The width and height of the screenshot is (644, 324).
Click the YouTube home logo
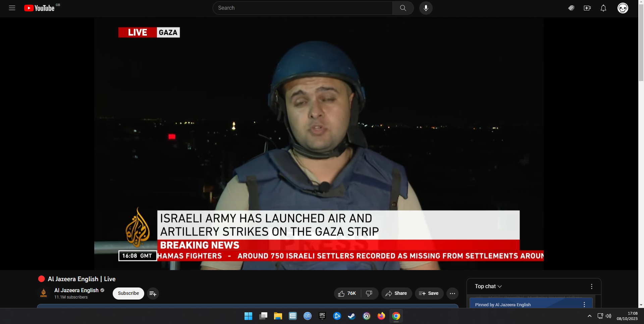coord(39,8)
